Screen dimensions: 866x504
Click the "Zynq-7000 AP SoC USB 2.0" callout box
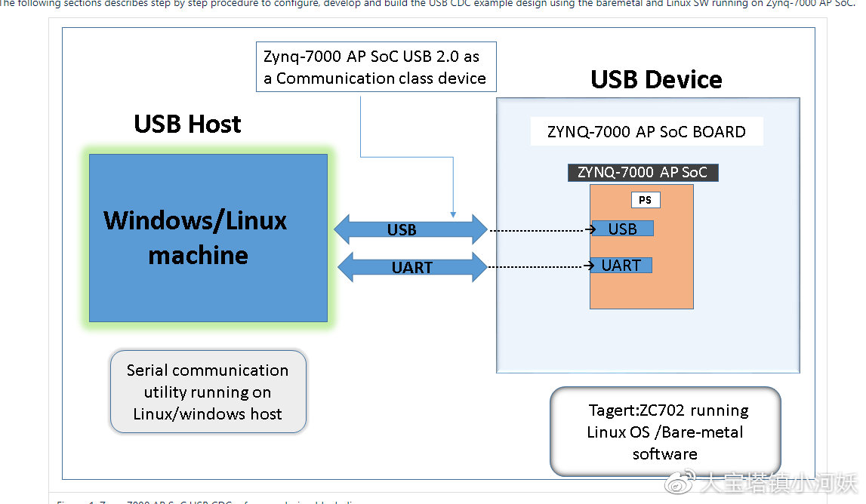pyautogui.click(x=376, y=67)
